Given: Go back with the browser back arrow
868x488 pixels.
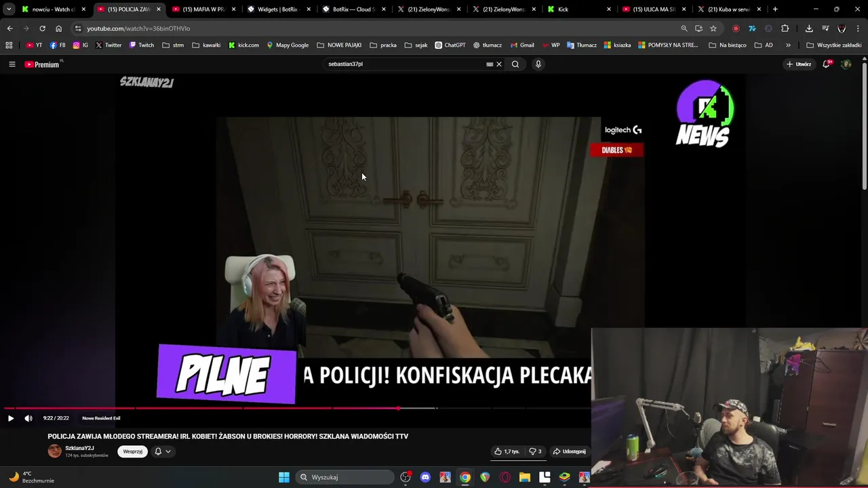Looking at the screenshot, I should 9,28.
